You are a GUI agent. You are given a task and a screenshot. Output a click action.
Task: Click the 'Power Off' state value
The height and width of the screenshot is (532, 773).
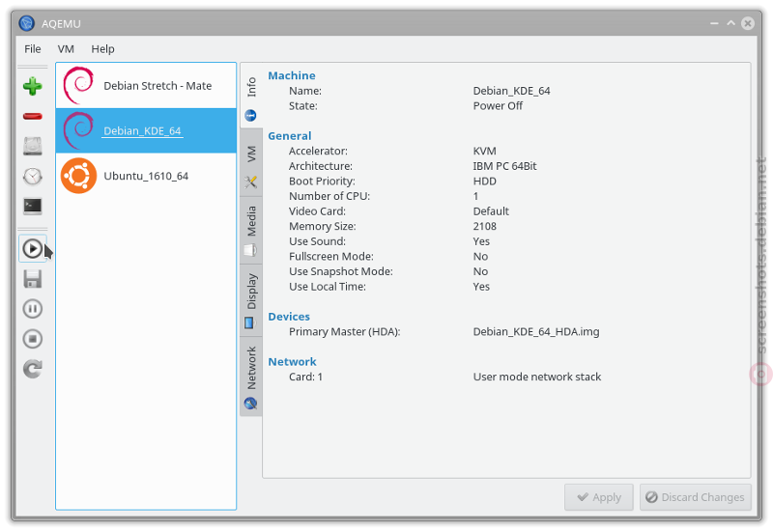click(498, 106)
